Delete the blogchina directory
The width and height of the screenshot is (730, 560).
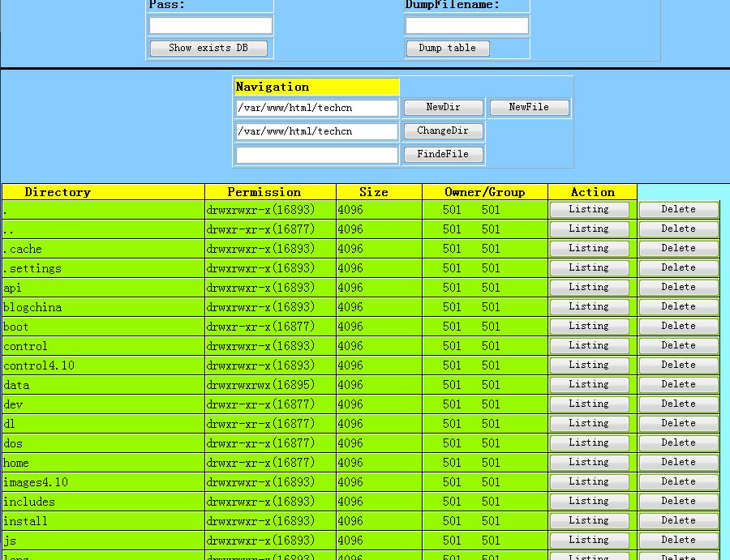[678, 307]
